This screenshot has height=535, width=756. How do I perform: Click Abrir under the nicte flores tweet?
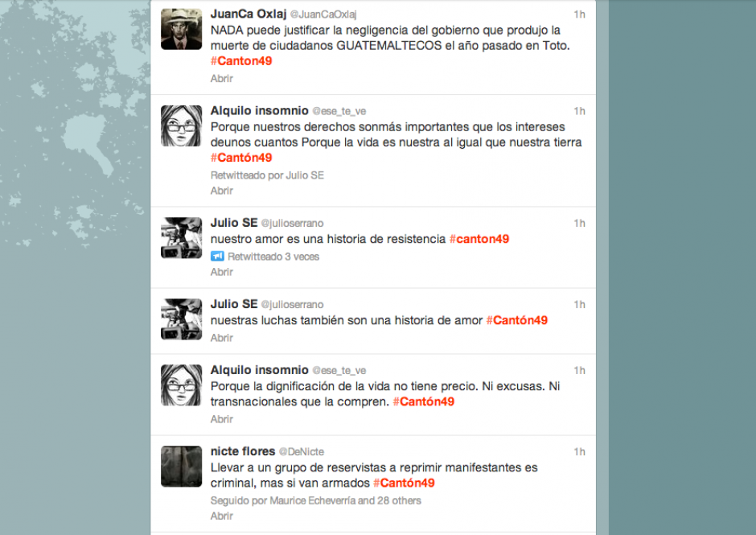[221, 516]
